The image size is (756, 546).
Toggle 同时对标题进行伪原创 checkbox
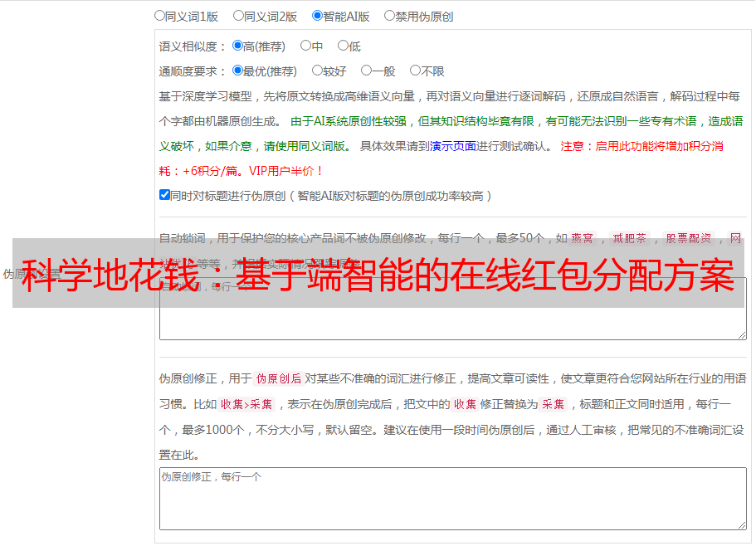point(164,195)
